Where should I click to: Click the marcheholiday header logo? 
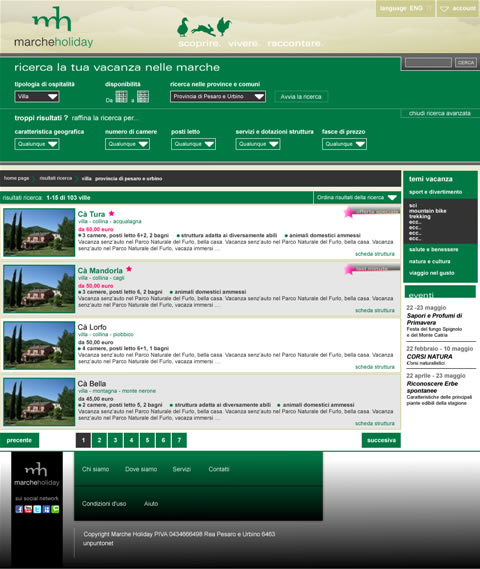pyautogui.click(x=53, y=28)
